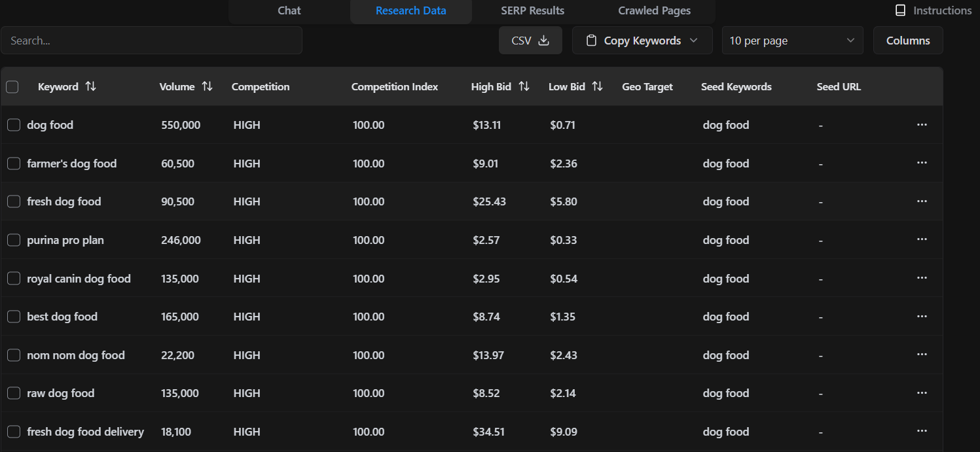Image resolution: width=980 pixels, height=452 pixels.
Task: Open the Columns visibility menu
Action: [907, 41]
